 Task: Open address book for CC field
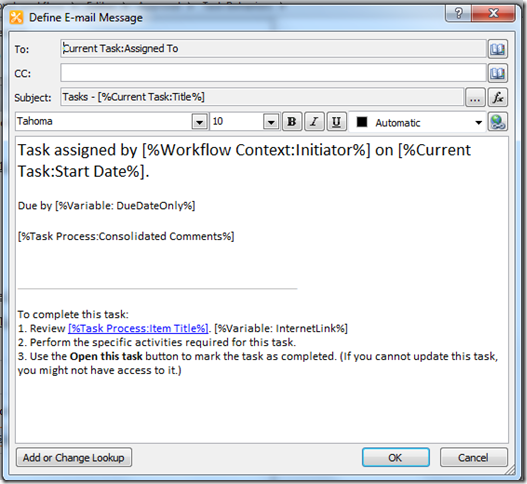coord(498,73)
